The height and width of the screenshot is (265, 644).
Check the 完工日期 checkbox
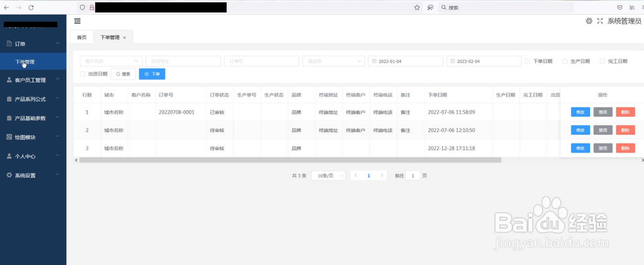602,61
